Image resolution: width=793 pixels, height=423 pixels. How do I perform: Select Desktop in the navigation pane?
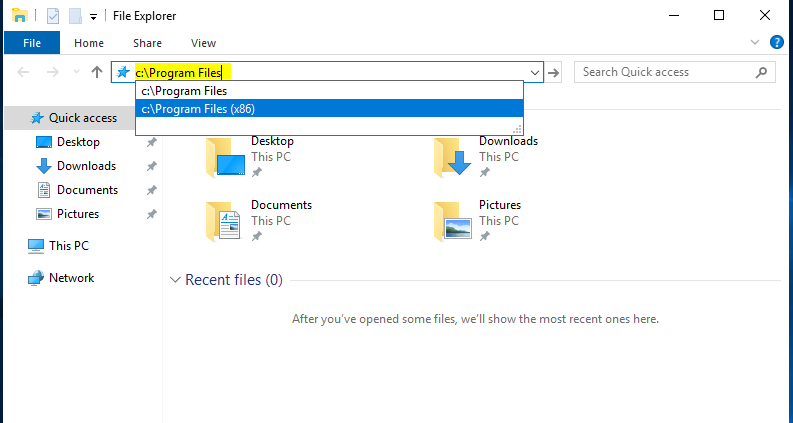[78, 142]
